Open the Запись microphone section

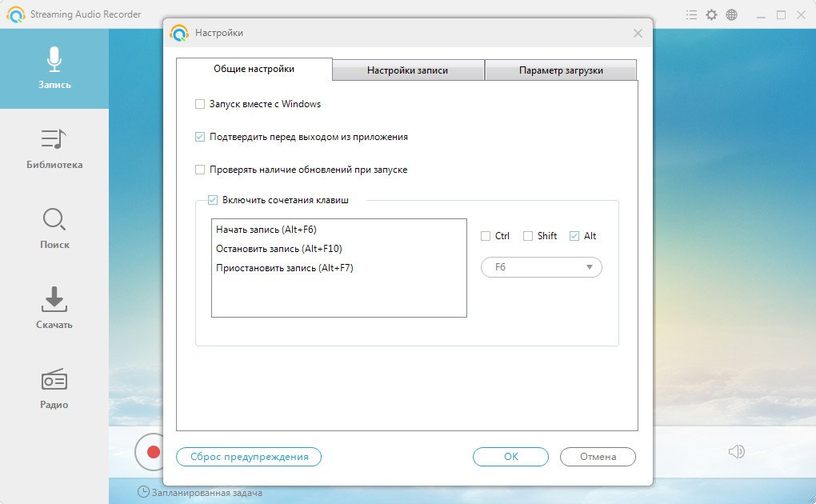point(54,68)
